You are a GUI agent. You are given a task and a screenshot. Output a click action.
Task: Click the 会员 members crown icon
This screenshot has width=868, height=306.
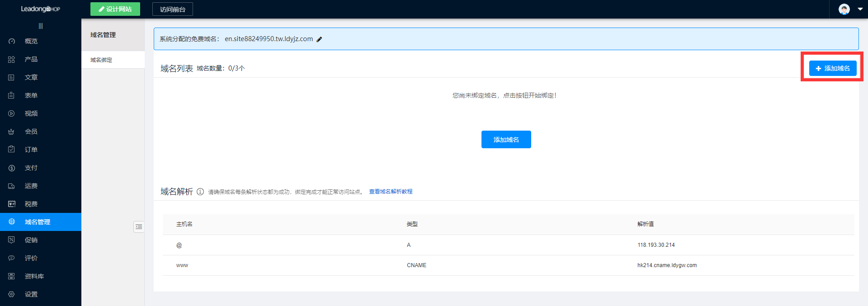point(12,132)
